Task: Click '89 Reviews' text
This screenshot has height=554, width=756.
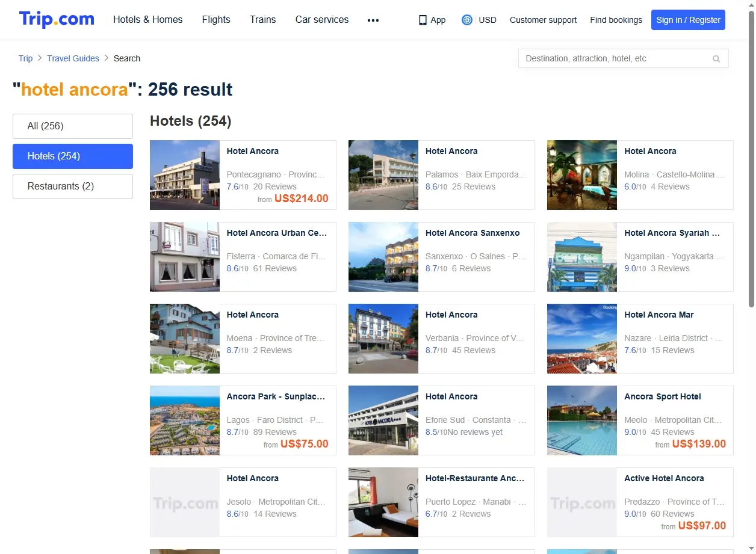Action: tap(275, 432)
